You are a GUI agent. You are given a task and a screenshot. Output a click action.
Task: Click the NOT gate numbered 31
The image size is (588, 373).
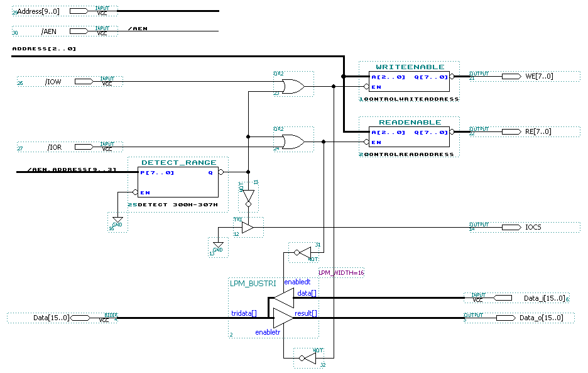point(304,253)
